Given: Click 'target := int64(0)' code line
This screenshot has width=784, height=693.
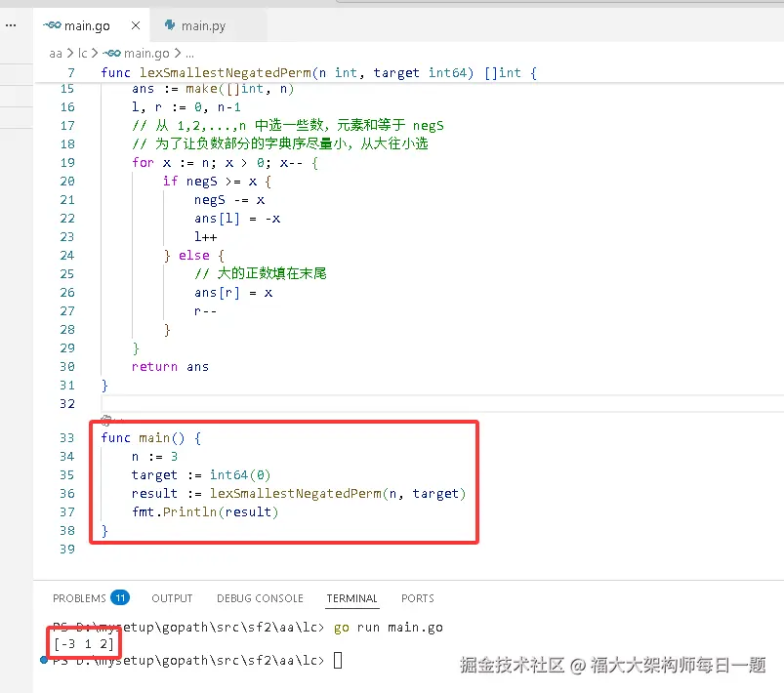Looking at the screenshot, I should tap(201, 475).
